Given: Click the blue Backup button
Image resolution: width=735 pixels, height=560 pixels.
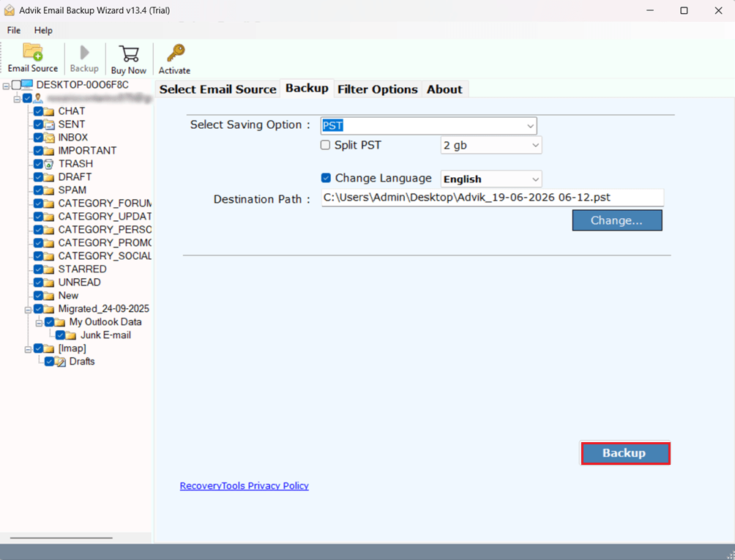Looking at the screenshot, I should coord(625,453).
